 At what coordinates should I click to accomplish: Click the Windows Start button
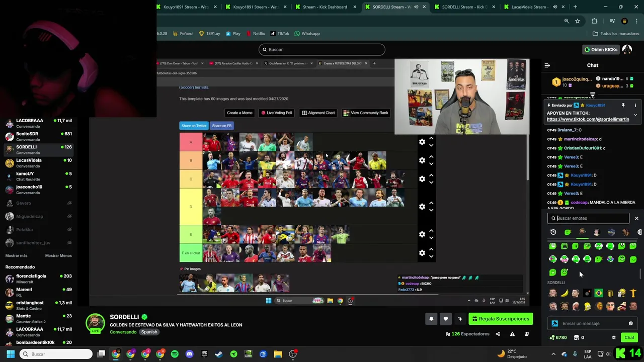pyautogui.click(x=11, y=354)
